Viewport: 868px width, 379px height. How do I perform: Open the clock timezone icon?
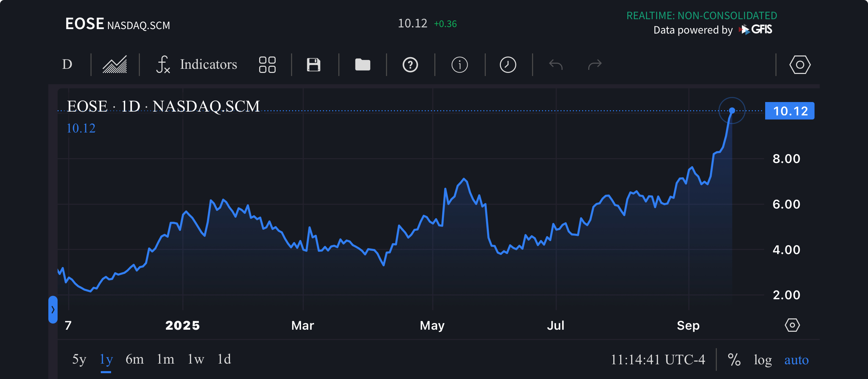coord(508,64)
